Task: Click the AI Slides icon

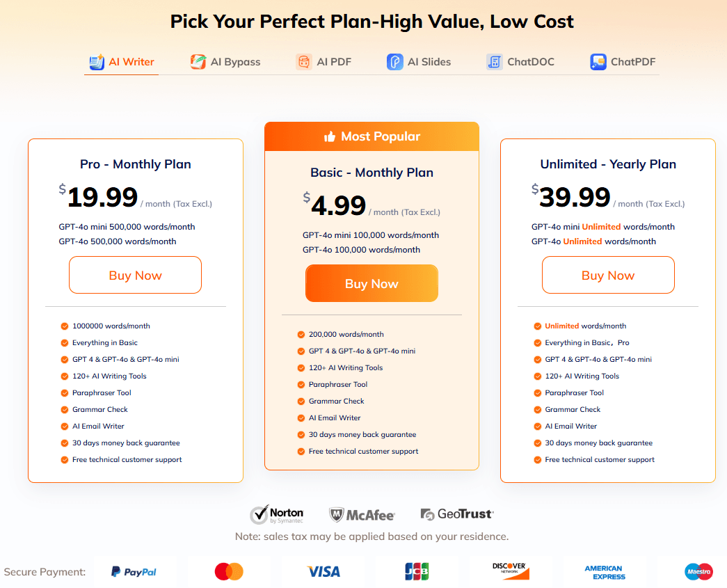Action: [394, 62]
